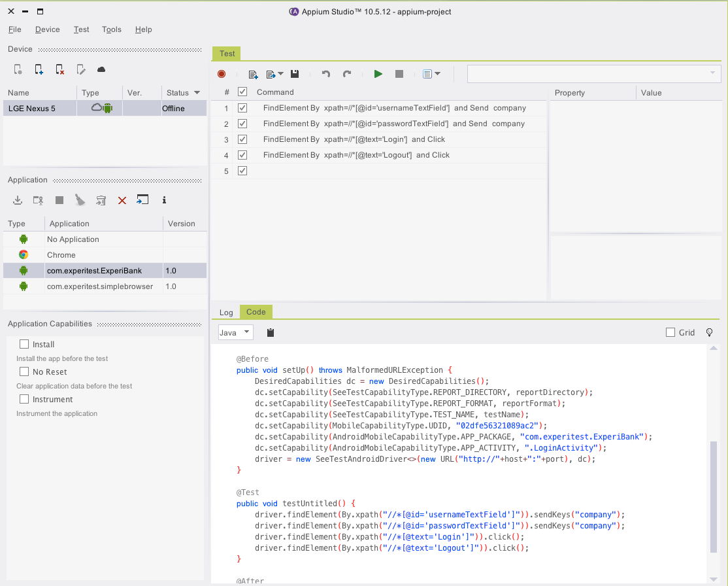Click the export test document-arrow icon
This screenshot has height=586, width=728.
271,75
